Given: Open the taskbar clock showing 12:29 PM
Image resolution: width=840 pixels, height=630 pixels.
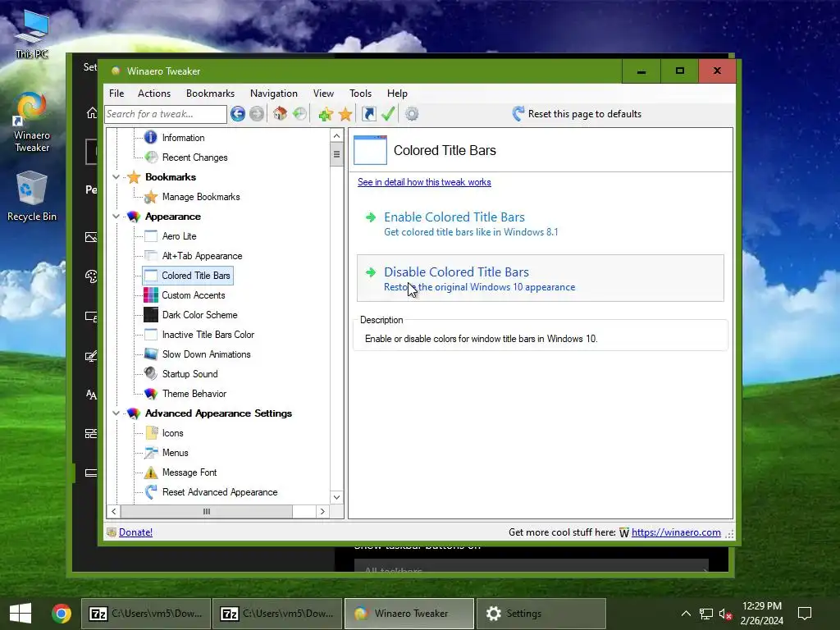Looking at the screenshot, I should pyautogui.click(x=762, y=614).
